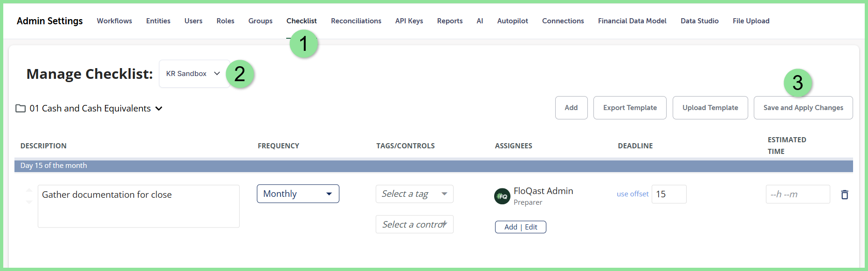Click the Preparer role label
Image resolution: width=868 pixels, height=271 pixels.
528,202
